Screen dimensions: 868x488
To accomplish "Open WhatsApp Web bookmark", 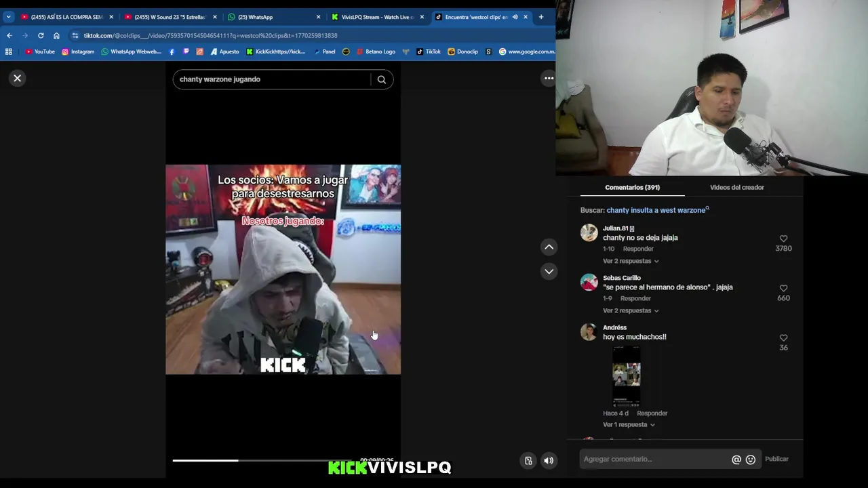I will click(132, 52).
